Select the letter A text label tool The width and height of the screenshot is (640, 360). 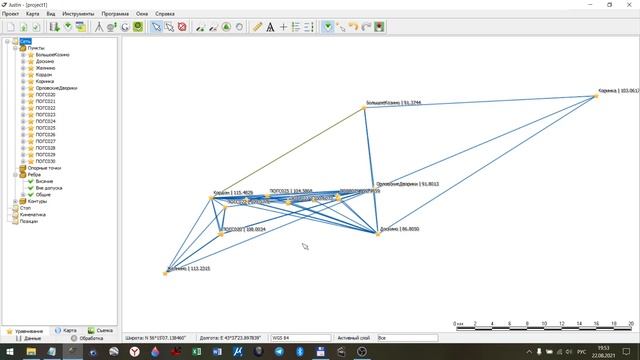click(270, 27)
